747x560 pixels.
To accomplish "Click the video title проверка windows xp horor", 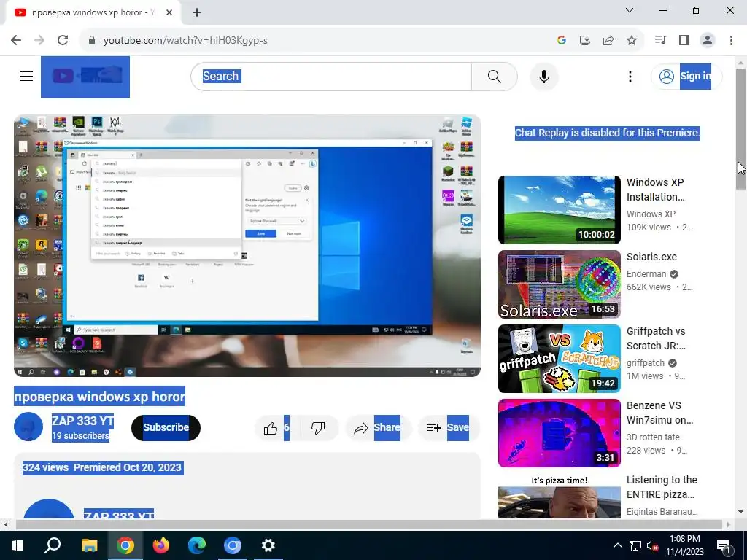I will tap(99, 396).
